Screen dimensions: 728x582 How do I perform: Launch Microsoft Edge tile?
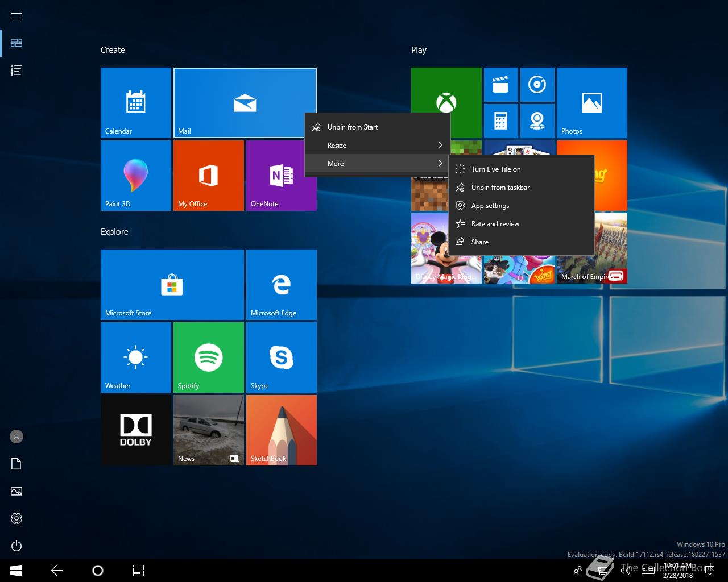click(282, 285)
